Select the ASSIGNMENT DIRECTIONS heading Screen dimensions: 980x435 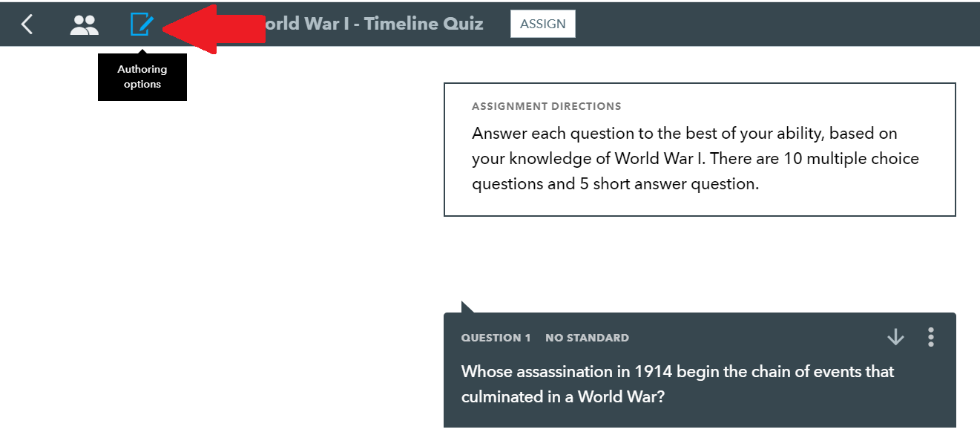click(x=547, y=106)
